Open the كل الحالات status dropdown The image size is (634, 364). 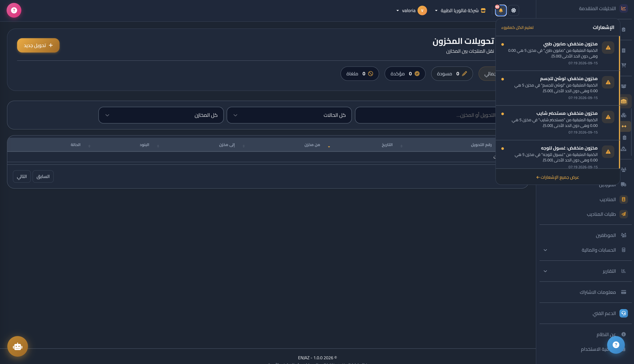point(289,115)
